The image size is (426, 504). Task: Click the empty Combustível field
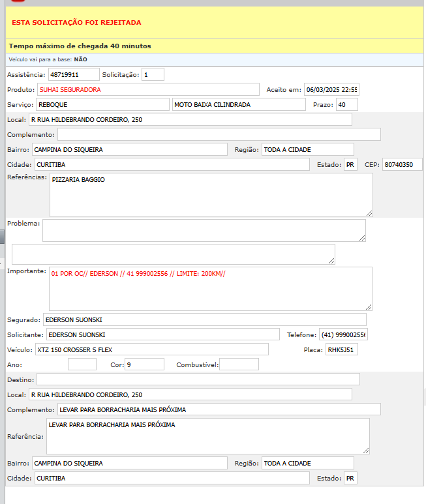(239, 364)
